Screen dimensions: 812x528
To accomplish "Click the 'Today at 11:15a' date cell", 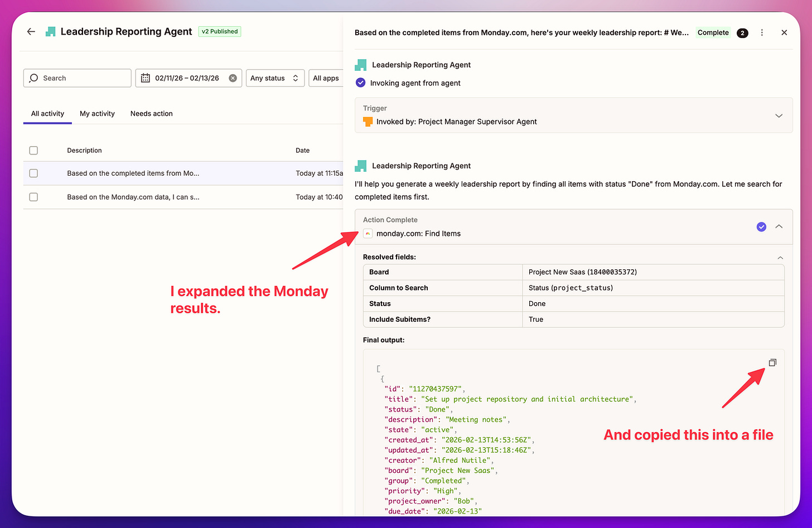I will point(319,173).
